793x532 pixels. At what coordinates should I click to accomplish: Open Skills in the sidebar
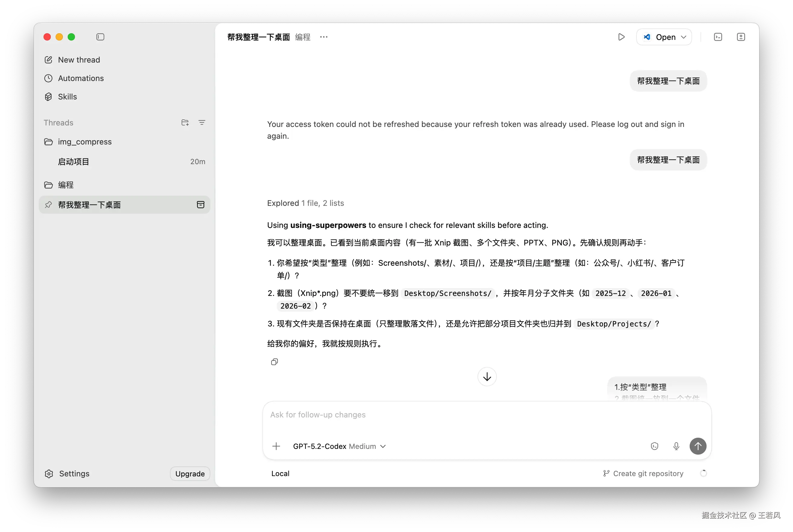point(67,97)
